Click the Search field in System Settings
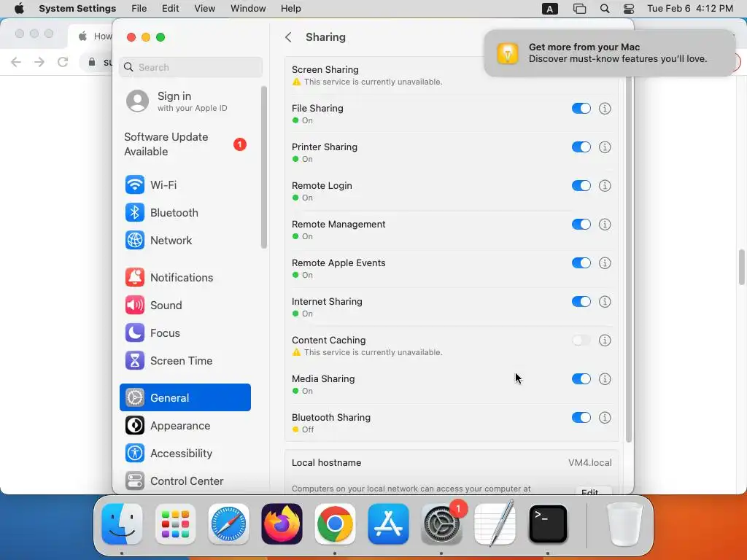Screen dimensions: 747x560 point(190,67)
